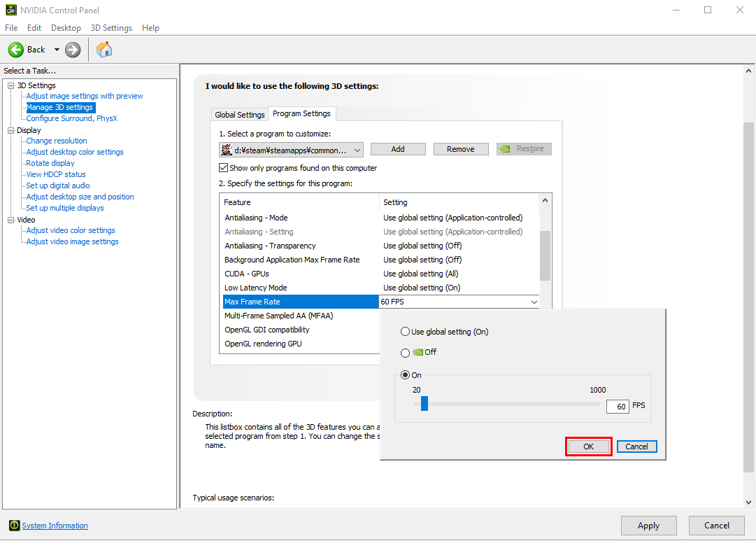Viewport: 756px width, 541px height.
Task: Click the settings list scrollbar thumb
Action: pos(545,255)
